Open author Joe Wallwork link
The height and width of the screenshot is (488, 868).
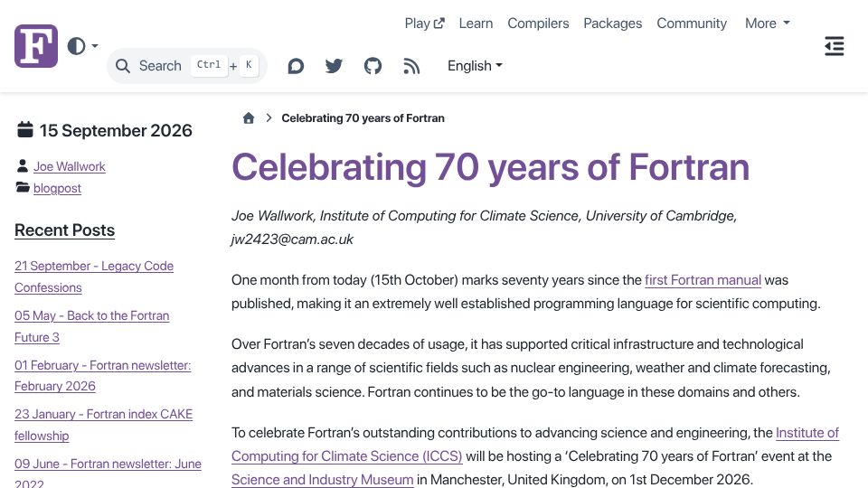coord(70,166)
